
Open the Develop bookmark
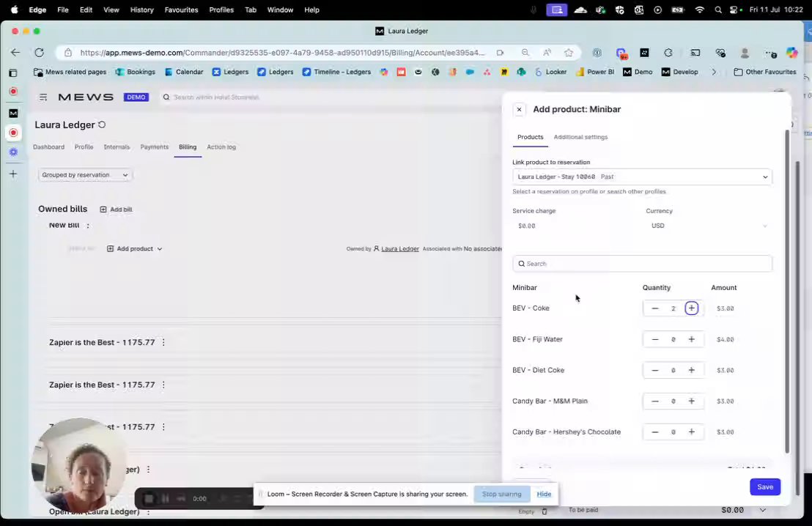(x=680, y=72)
